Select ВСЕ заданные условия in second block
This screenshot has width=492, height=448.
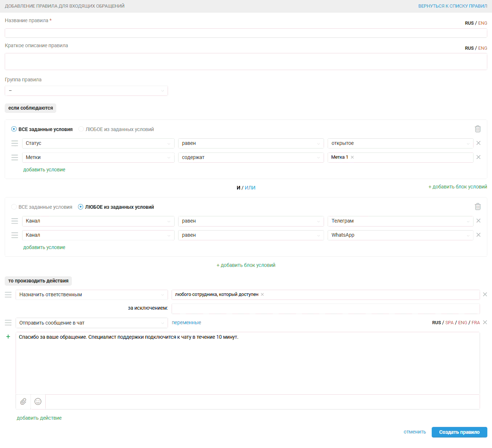coord(14,207)
